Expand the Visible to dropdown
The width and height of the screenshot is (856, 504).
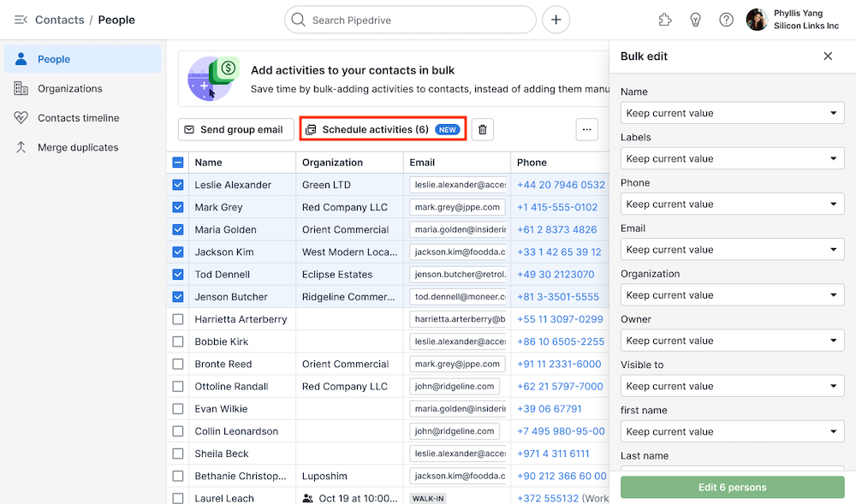pyautogui.click(x=732, y=386)
